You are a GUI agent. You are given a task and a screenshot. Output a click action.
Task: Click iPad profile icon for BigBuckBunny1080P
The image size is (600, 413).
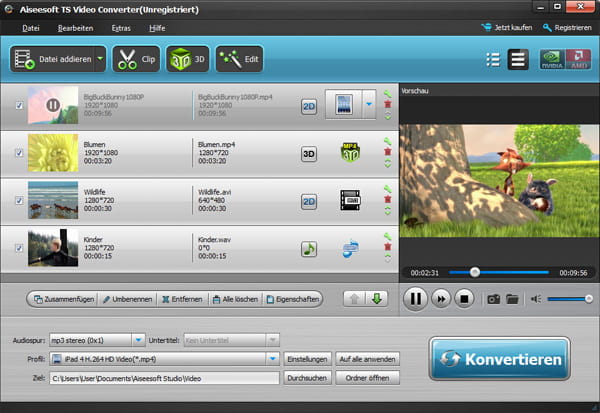click(x=344, y=105)
